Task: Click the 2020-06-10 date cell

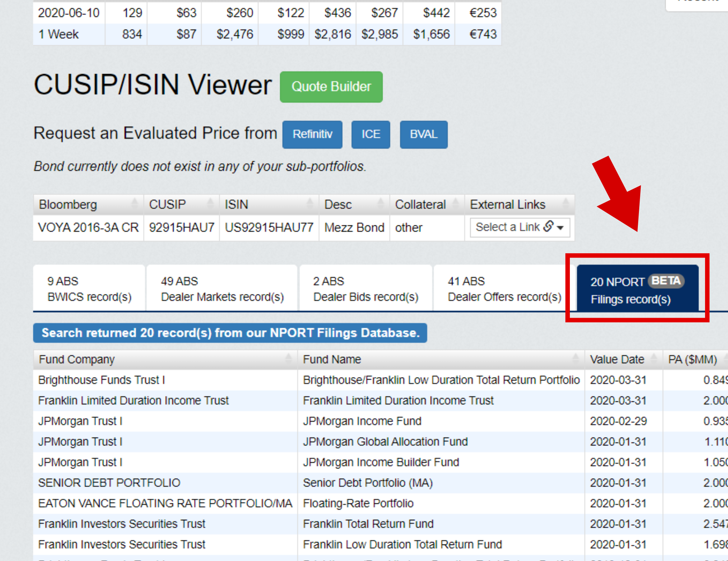Action: tap(69, 13)
